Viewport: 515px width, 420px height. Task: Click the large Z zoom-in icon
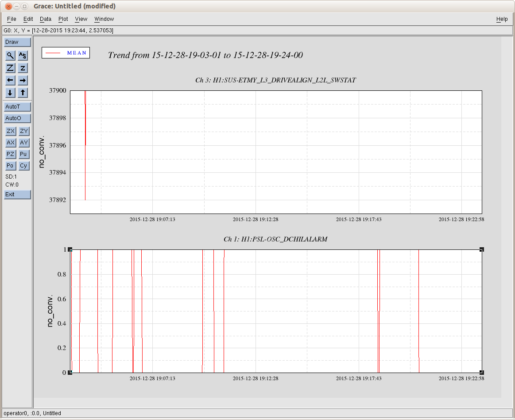click(x=10, y=68)
